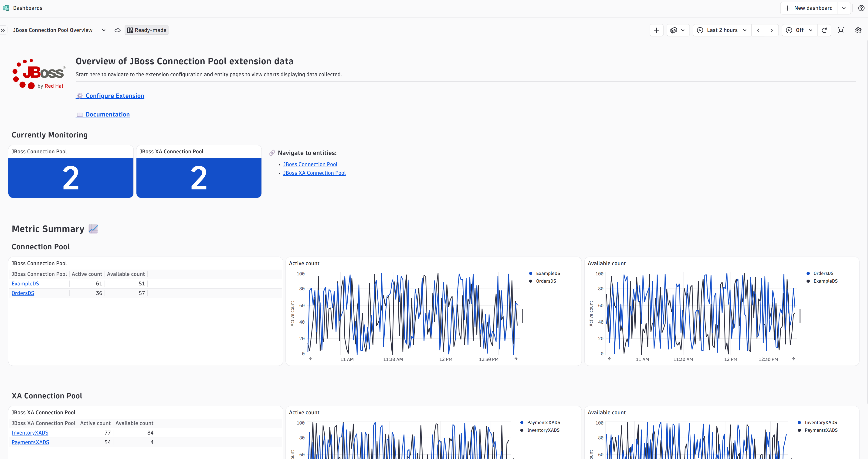Click the JBoss by Red Hat logo
The width and height of the screenshot is (868, 459).
(39, 74)
